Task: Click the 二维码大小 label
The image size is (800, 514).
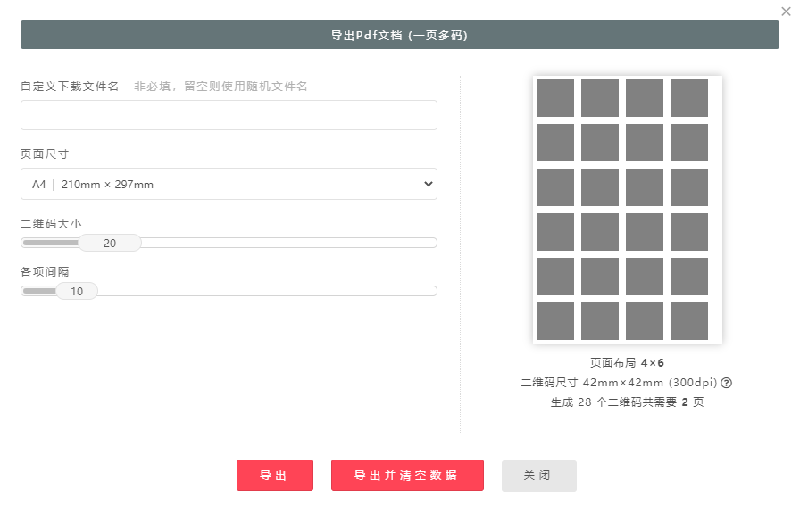Action: tap(51, 224)
